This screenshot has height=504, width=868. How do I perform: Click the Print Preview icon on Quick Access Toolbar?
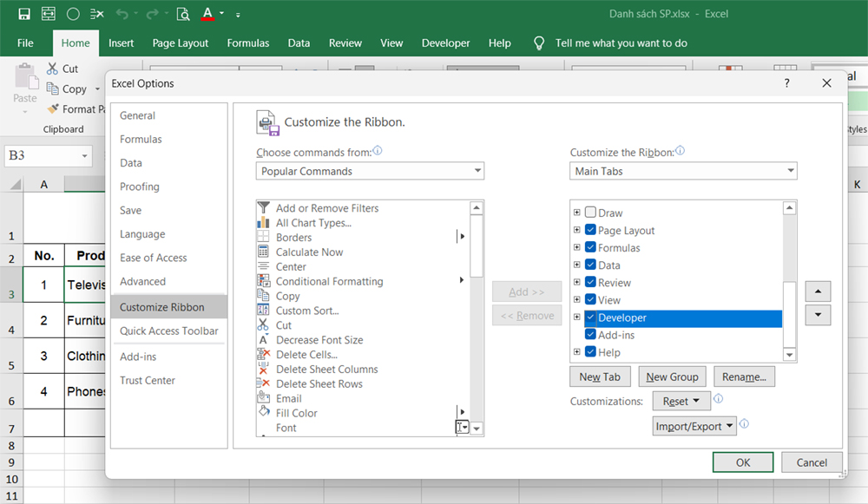coord(182,13)
